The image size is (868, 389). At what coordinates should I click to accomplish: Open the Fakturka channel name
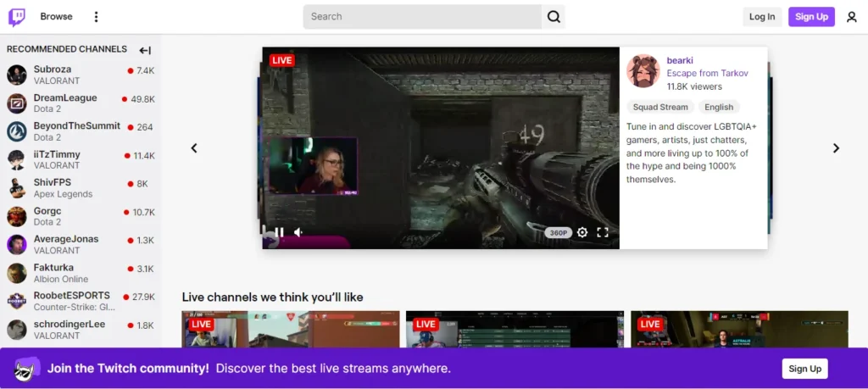pos(53,267)
